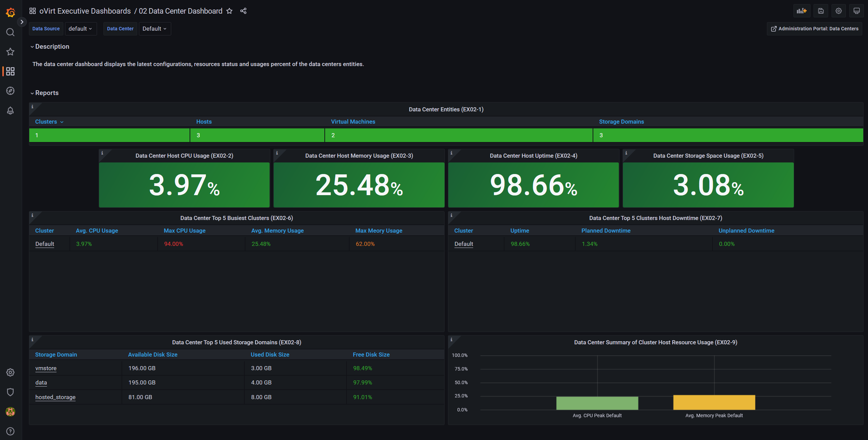Viewport: 868px width, 440px height.
Task: Open the hosted_storage domain link
Action: point(55,397)
